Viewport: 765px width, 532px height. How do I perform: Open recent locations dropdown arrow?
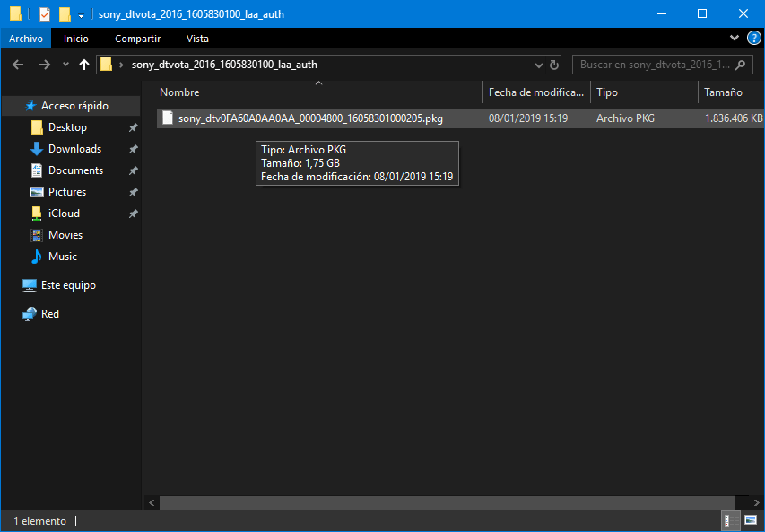[x=65, y=65]
